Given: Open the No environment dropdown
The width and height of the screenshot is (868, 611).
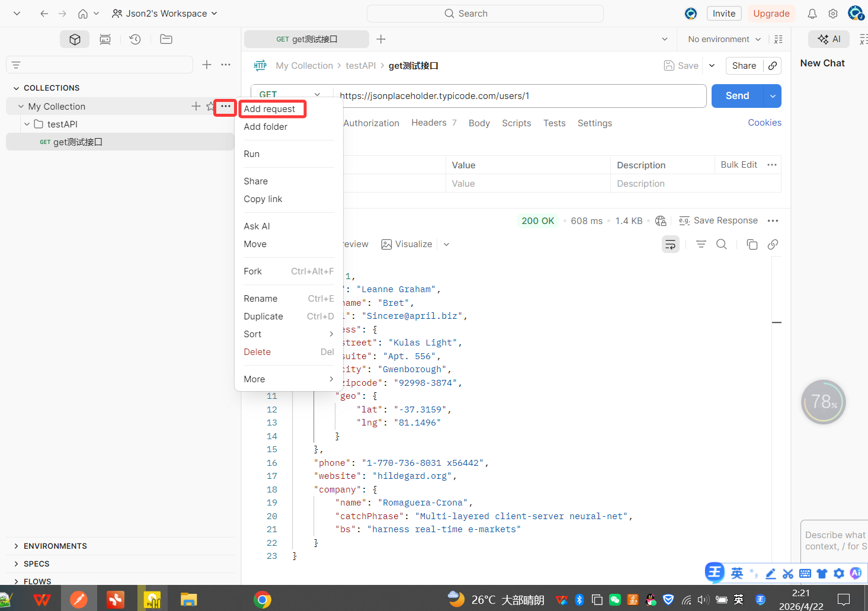Looking at the screenshot, I should pyautogui.click(x=724, y=39).
